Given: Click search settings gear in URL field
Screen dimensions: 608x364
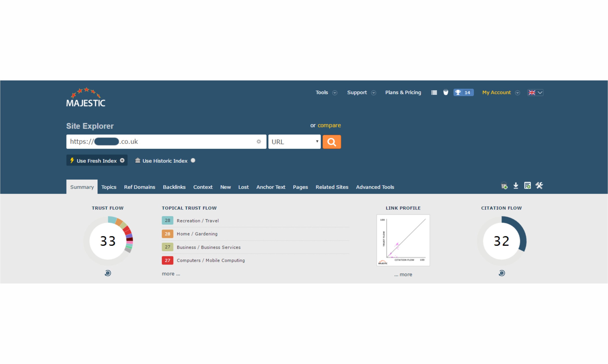Looking at the screenshot, I should pyautogui.click(x=258, y=141).
